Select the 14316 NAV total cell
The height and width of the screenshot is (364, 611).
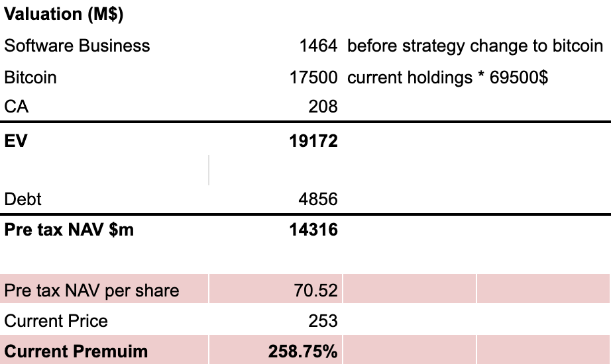click(313, 230)
